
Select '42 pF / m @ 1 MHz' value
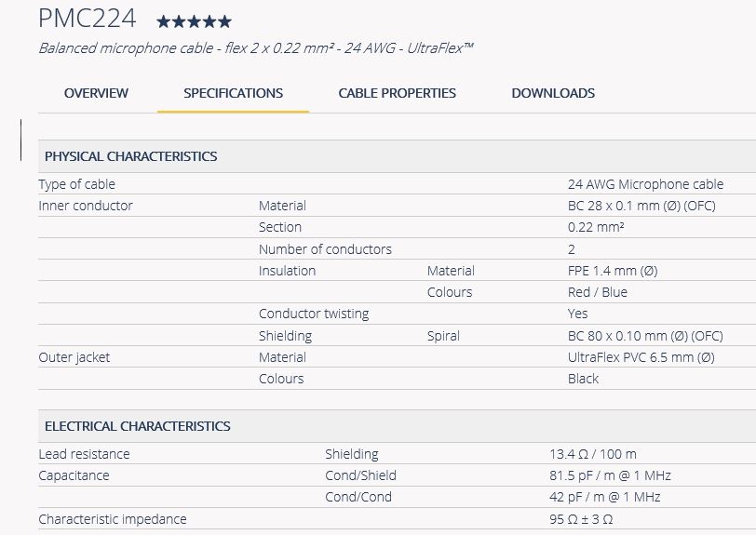point(604,497)
